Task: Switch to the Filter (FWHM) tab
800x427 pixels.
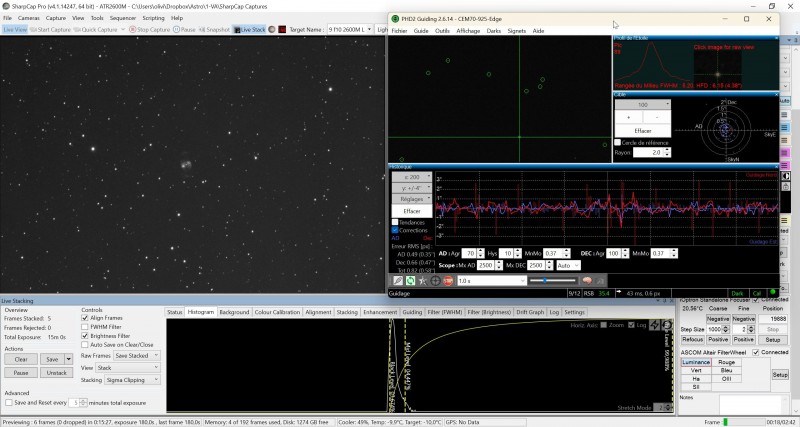Action: (x=444, y=312)
